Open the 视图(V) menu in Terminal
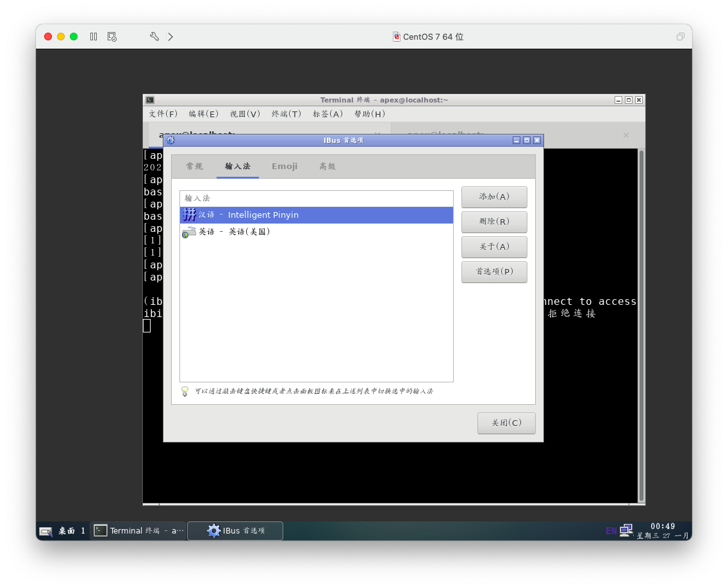728x588 pixels. click(x=245, y=114)
